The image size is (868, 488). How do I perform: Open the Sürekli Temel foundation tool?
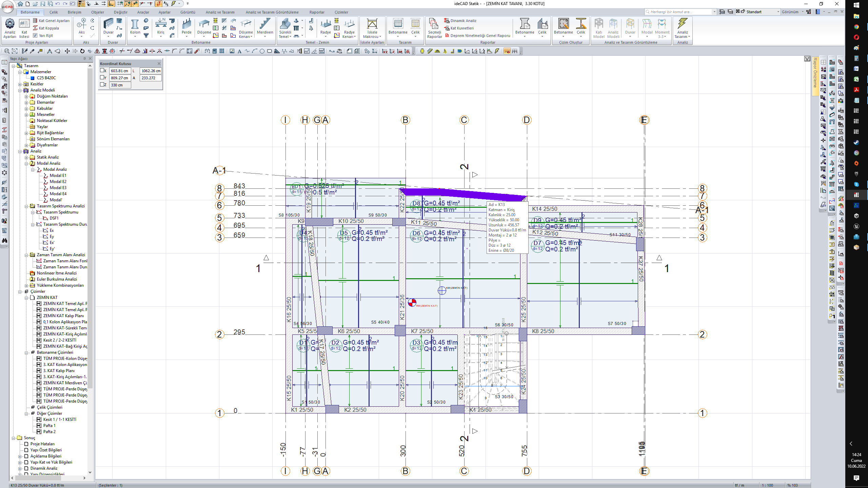tap(285, 28)
